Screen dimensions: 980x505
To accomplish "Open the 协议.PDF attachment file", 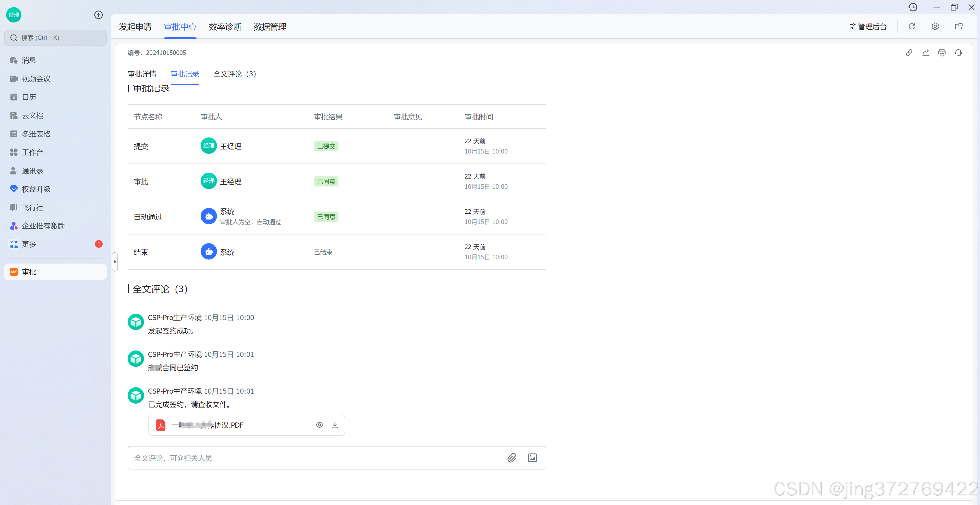I will (207, 425).
